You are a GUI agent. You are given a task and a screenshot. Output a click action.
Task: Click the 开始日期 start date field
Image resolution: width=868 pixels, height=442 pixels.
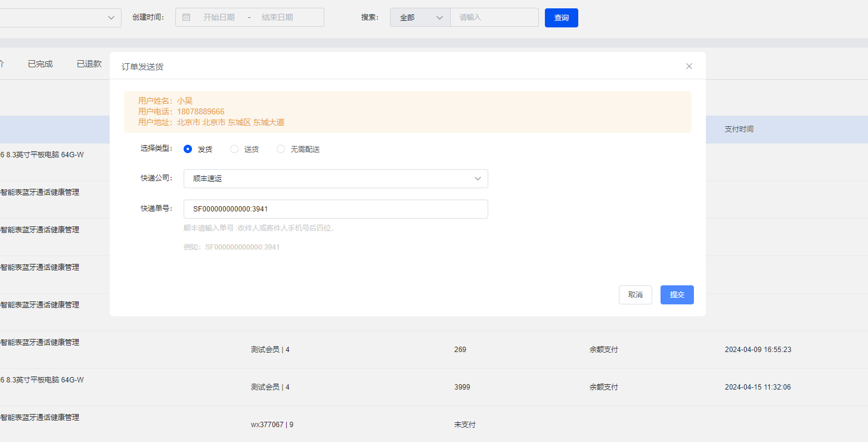coord(219,18)
